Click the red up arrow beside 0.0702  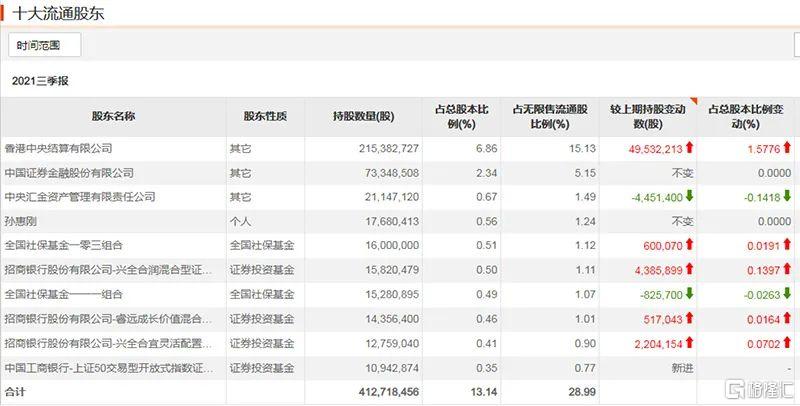coord(786,342)
